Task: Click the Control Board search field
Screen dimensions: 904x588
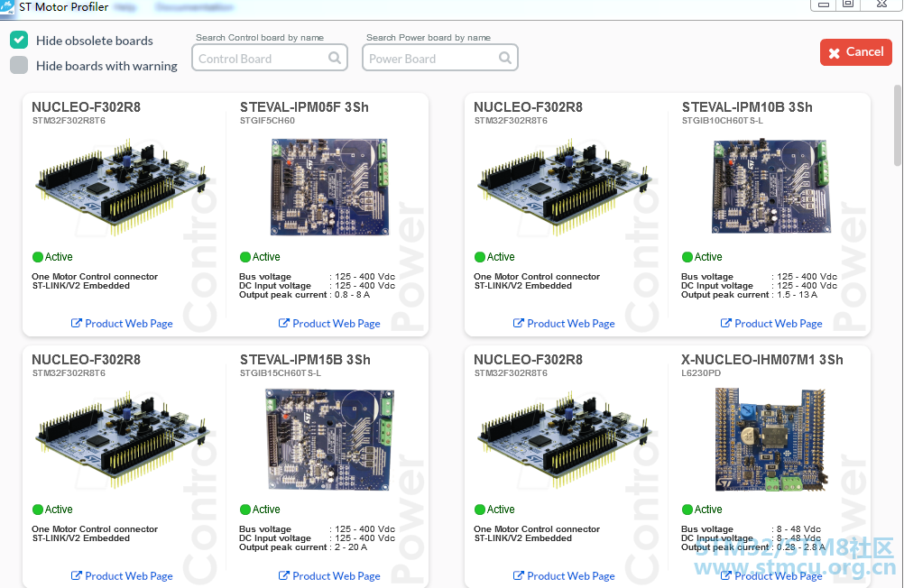Action: click(x=269, y=59)
